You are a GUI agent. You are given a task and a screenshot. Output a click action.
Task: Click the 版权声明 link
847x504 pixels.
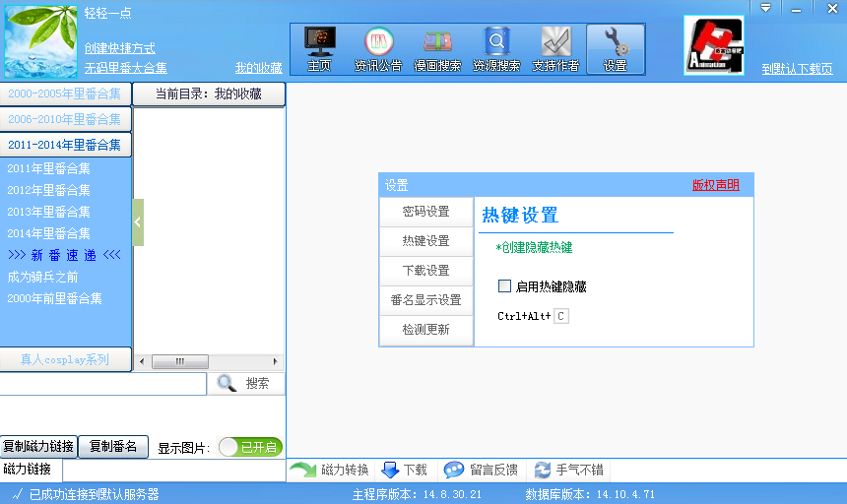coord(715,185)
